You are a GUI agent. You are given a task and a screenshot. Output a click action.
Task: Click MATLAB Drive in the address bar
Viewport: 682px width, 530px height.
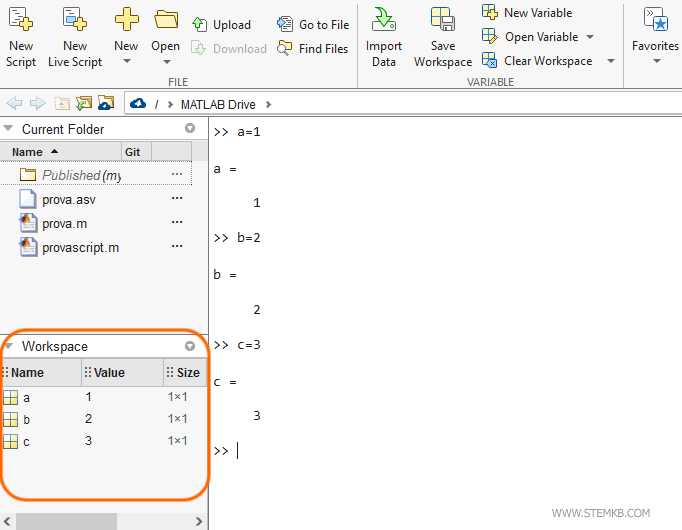(x=218, y=104)
